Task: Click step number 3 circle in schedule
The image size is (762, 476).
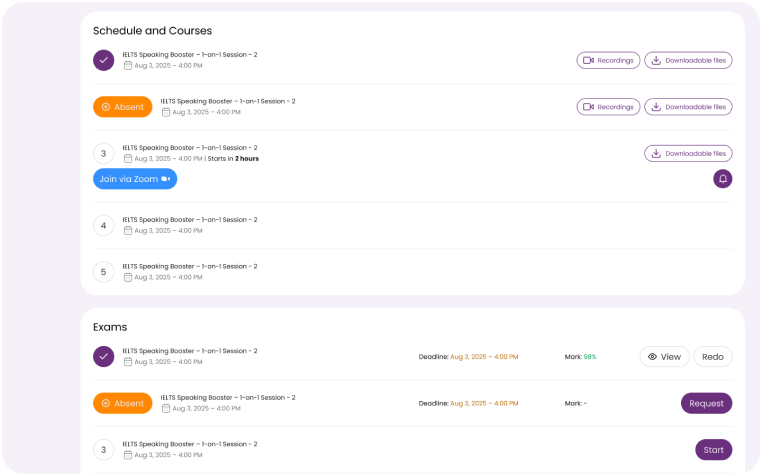Action: [103, 153]
